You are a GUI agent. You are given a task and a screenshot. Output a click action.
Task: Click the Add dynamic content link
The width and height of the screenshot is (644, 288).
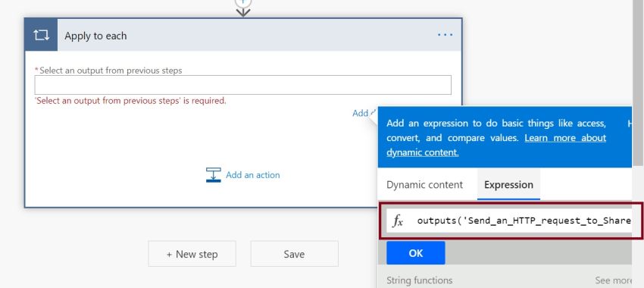pos(364,113)
